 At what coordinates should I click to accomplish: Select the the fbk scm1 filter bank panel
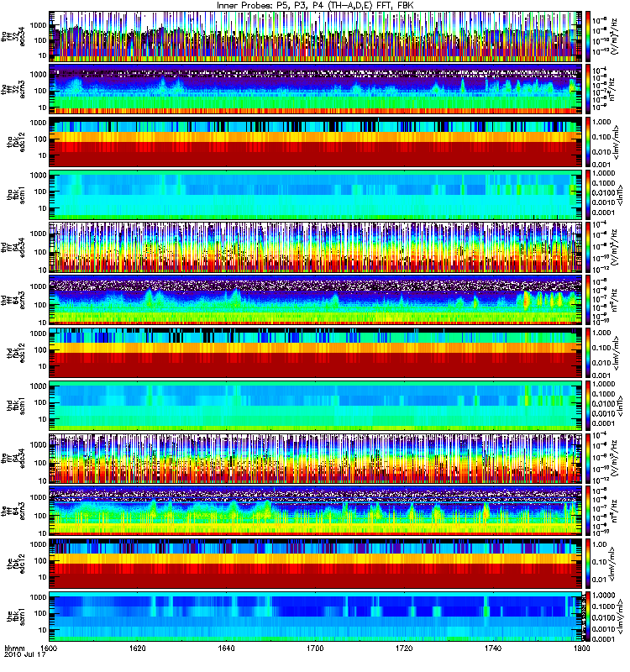316,617
